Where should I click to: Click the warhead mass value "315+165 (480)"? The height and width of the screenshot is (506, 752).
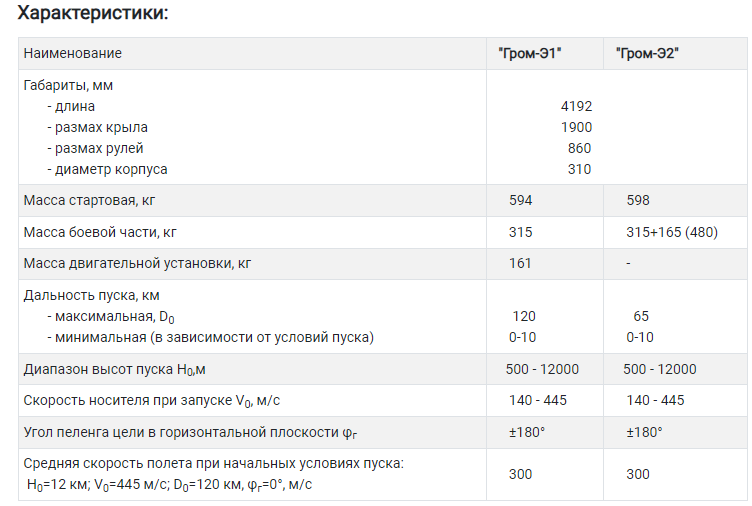[x=672, y=232]
